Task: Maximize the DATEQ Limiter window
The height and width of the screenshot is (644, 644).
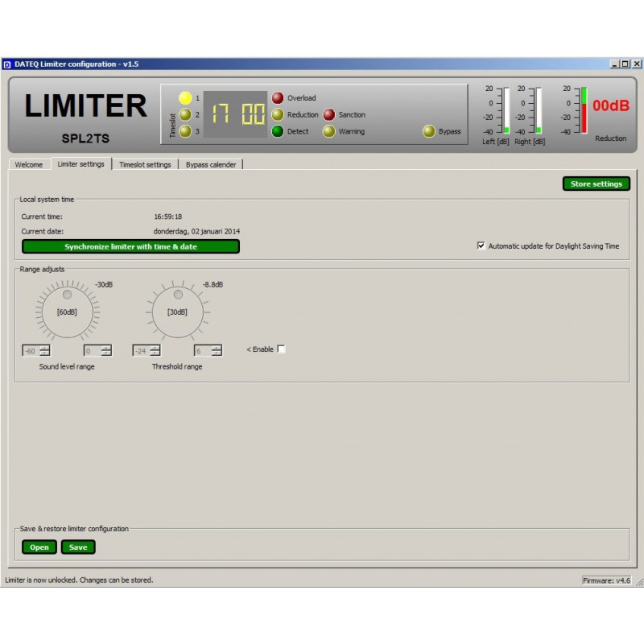Action: (625, 64)
